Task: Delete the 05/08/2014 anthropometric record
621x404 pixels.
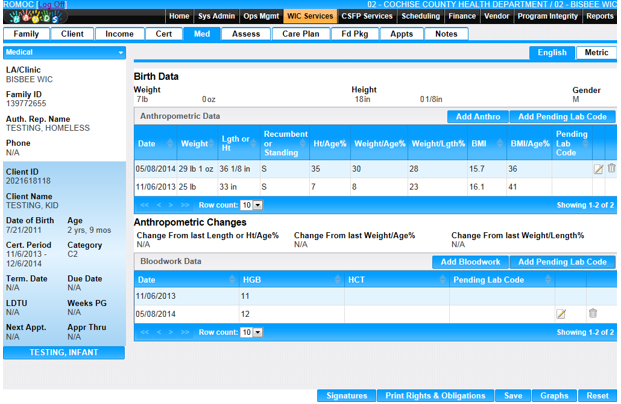Action: pos(611,168)
